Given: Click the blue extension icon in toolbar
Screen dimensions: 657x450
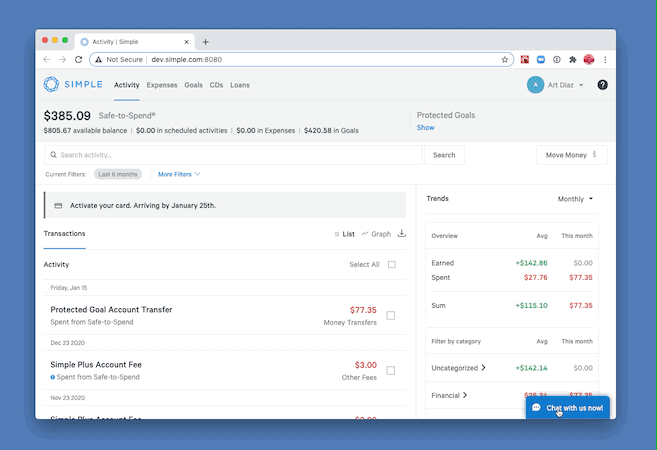Looking at the screenshot, I should pyautogui.click(x=541, y=59).
